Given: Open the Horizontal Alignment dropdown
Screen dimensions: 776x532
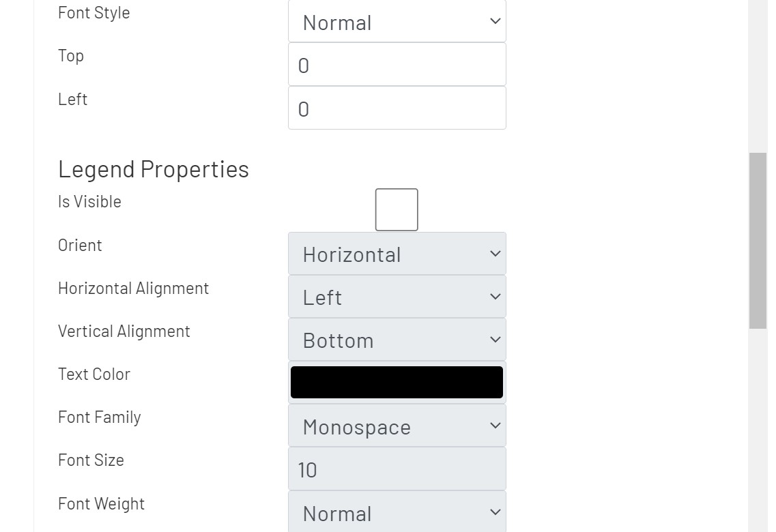Looking at the screenshot, I should (397, 296).
